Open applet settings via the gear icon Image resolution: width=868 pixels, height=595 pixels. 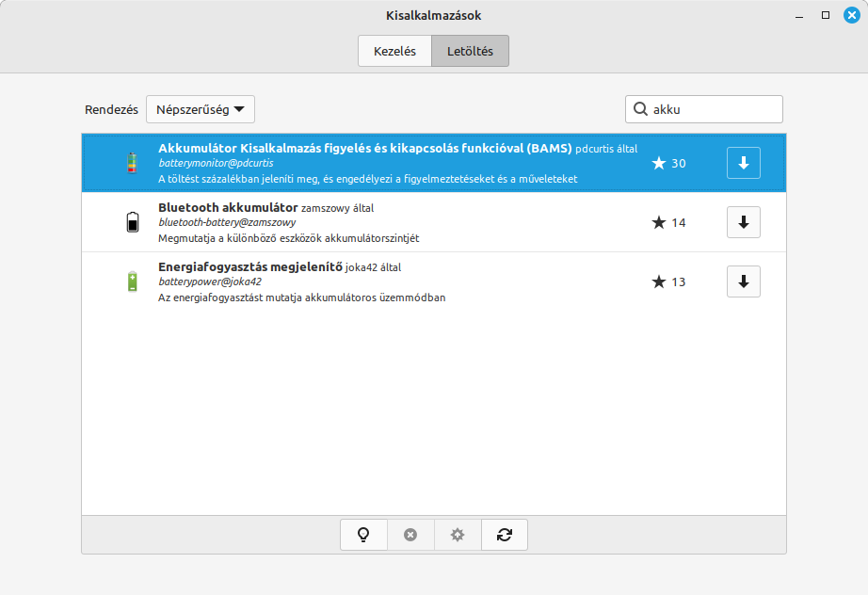(x=458, y=535)
